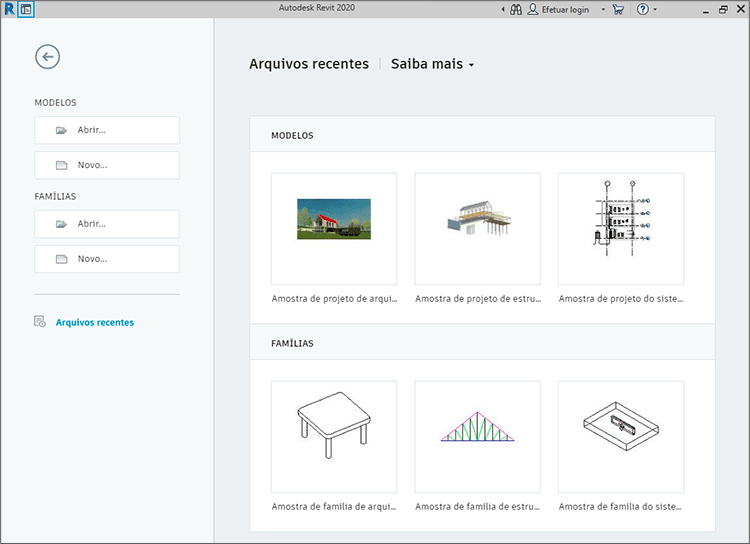Open structural truss family thumbnail
This screenshot has width=750, height=544.
click(x=477, y=437)
